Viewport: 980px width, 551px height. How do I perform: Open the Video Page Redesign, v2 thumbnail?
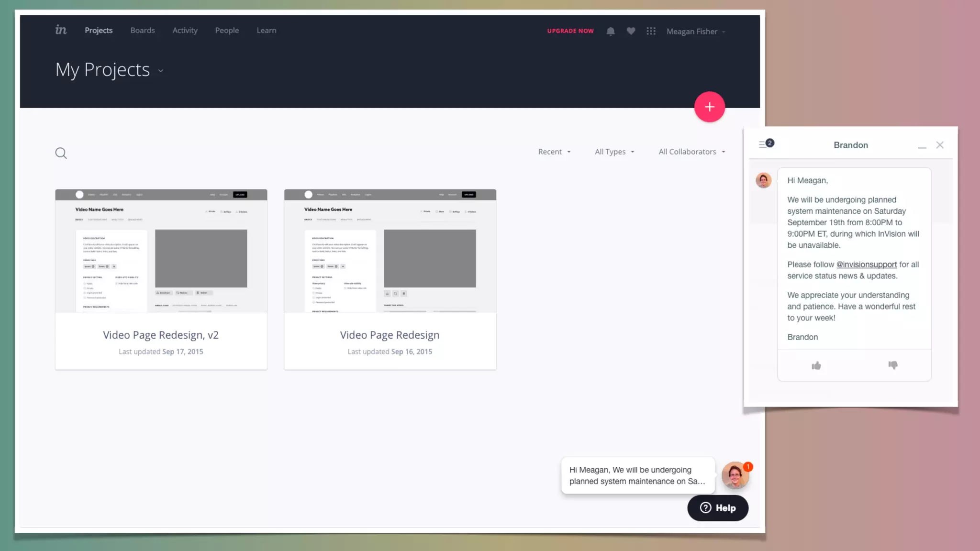pyautogui.click(x=161, y=251)
